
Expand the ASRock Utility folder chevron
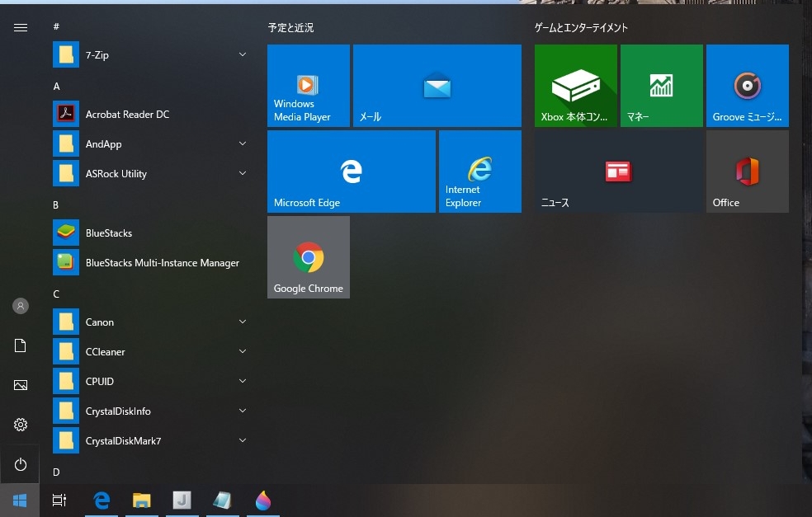coord(243,173)
